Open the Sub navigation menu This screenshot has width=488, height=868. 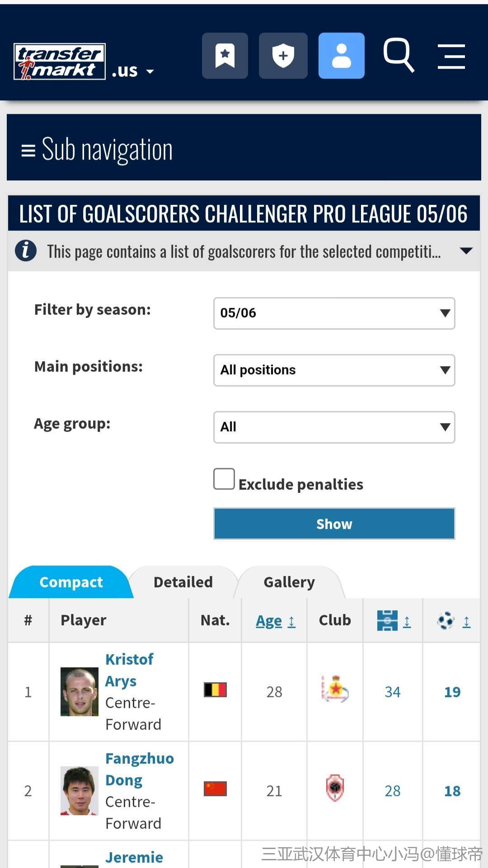[x=98, y=149]
